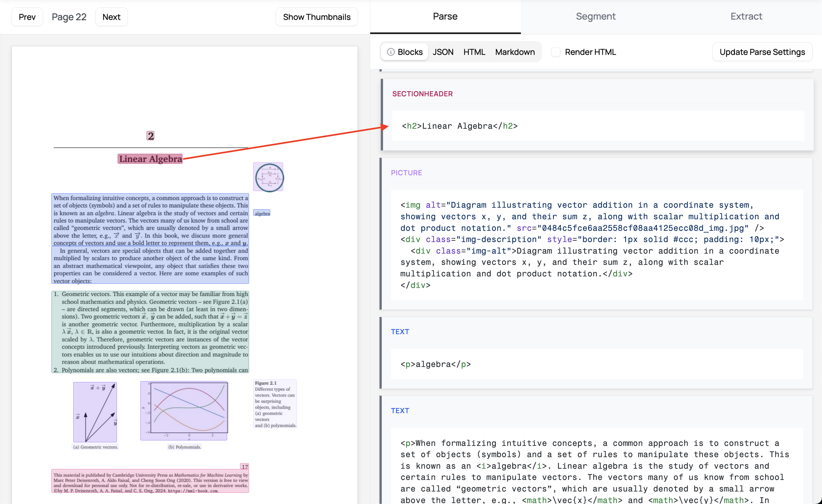
Task: Click the SECTIONHEADER block card
Action: pos(597,115)
